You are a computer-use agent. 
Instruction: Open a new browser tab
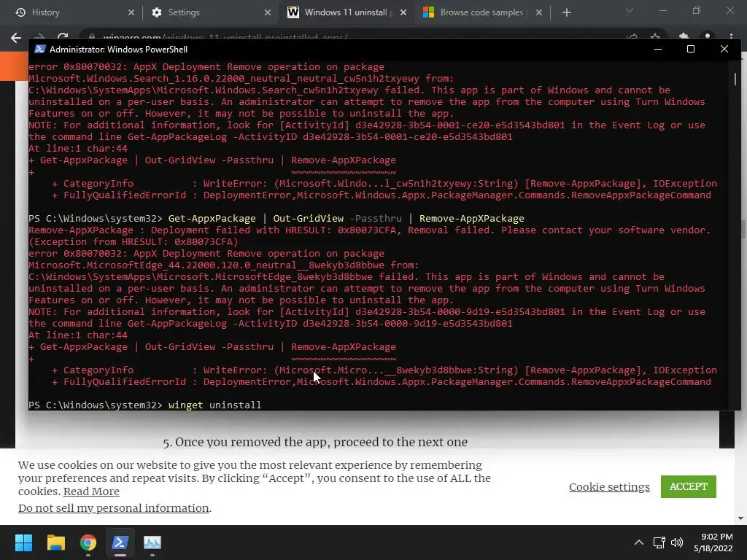coord(566,12)
